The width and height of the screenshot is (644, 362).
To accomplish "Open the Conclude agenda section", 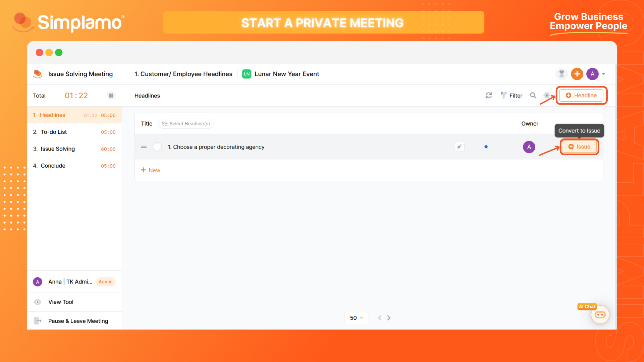I will tap(74, 166).
